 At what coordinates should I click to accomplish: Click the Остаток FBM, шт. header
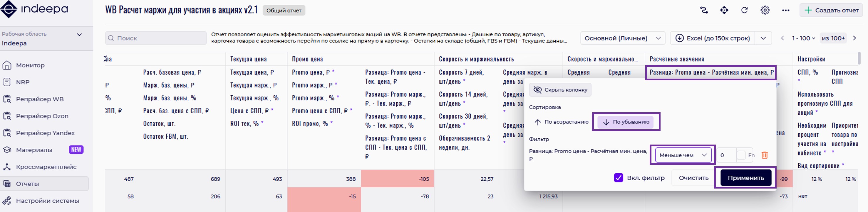[x=165, y=136]
